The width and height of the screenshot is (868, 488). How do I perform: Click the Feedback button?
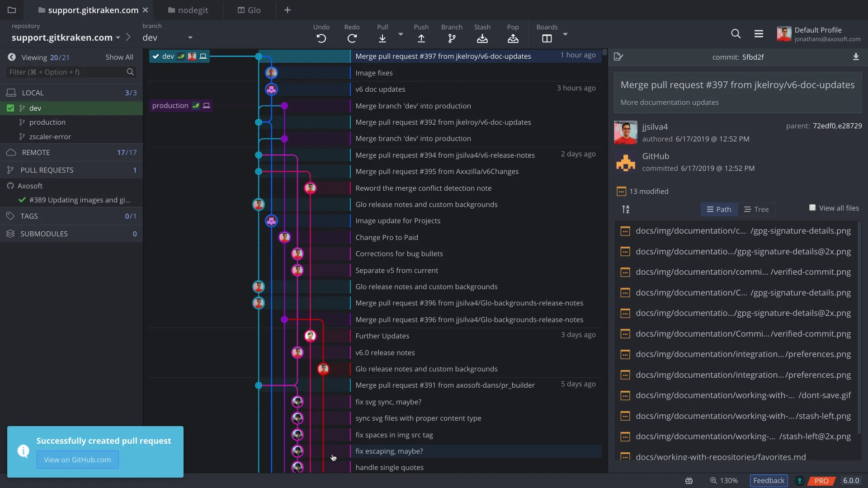(x=769, y=481)
